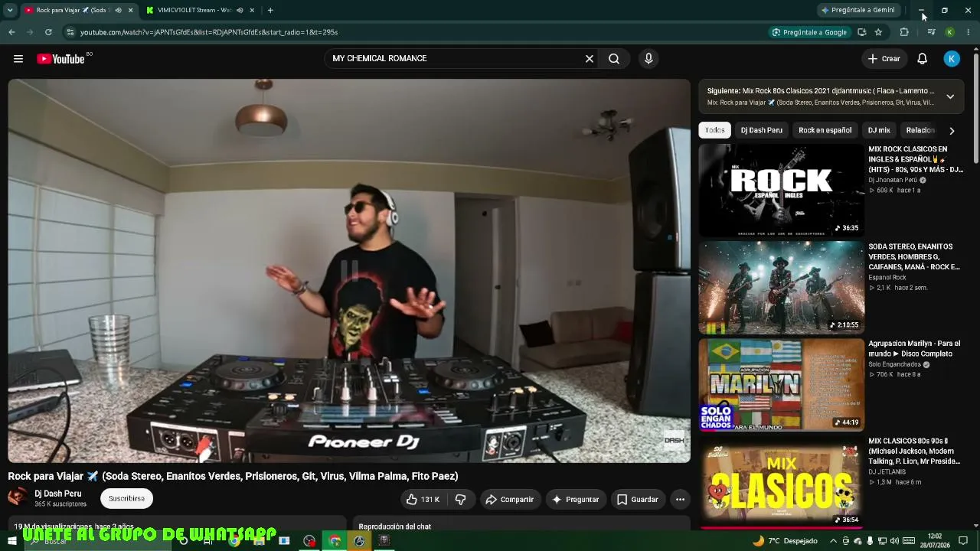Select the Rock en español filter chip
This screenshot has width=980, height=551.
[x=825, y=130]
